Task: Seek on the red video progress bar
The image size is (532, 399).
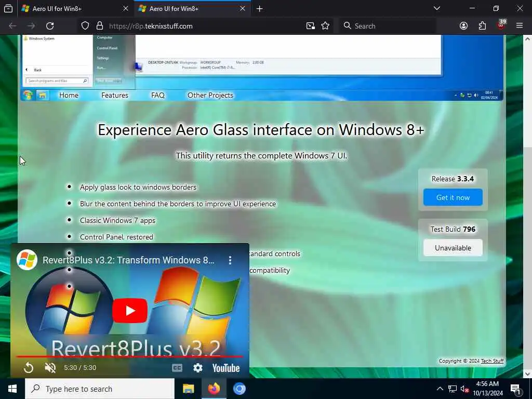Action: pos(130,356)
